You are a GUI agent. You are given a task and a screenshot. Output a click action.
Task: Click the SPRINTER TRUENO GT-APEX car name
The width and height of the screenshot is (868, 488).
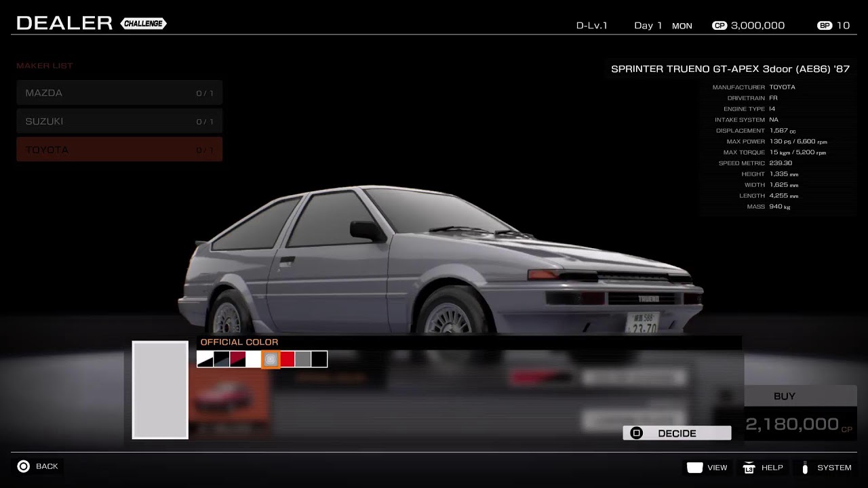(x=730, y=69)
